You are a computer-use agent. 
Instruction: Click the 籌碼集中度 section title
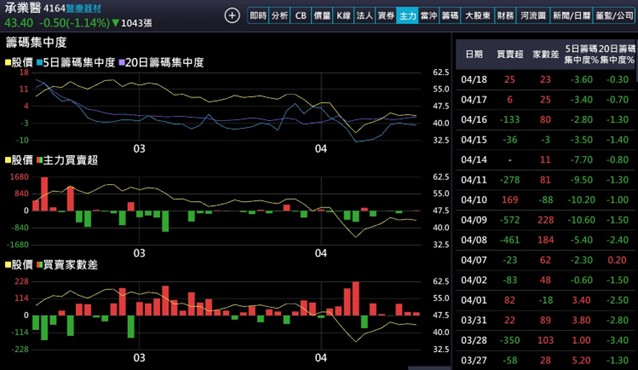tap(36, 42)
